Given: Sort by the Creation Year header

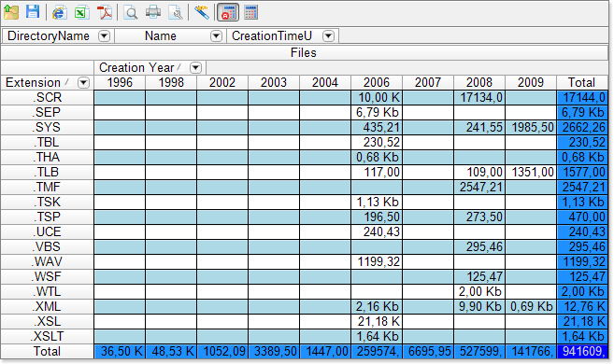Looking at the screenshot, I should 150,67.
